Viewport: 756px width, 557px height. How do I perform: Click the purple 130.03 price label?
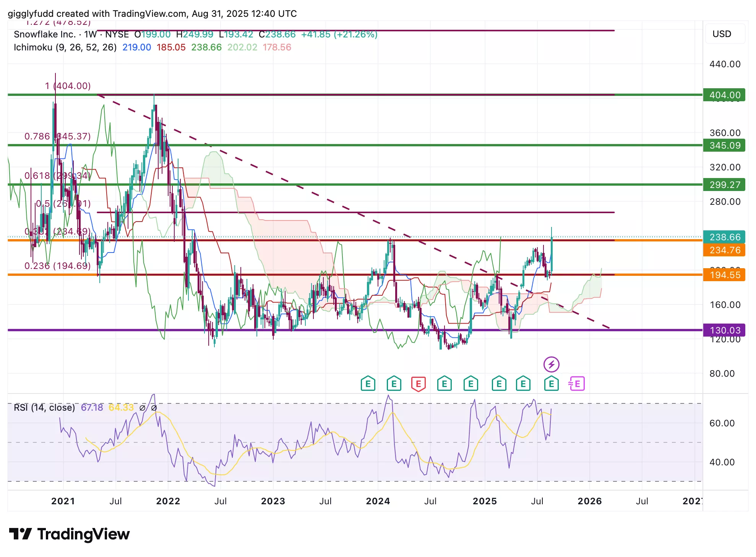click(x=724, y=330)
